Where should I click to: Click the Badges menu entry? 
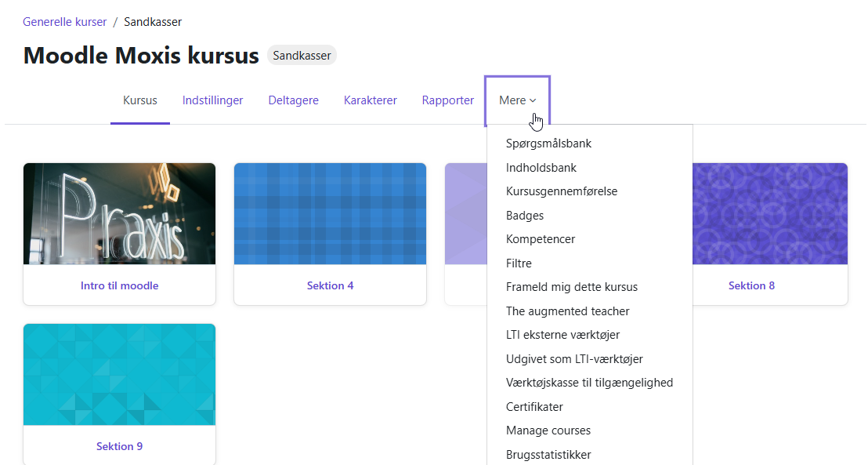pyautogui.click(x=525, y=215)
